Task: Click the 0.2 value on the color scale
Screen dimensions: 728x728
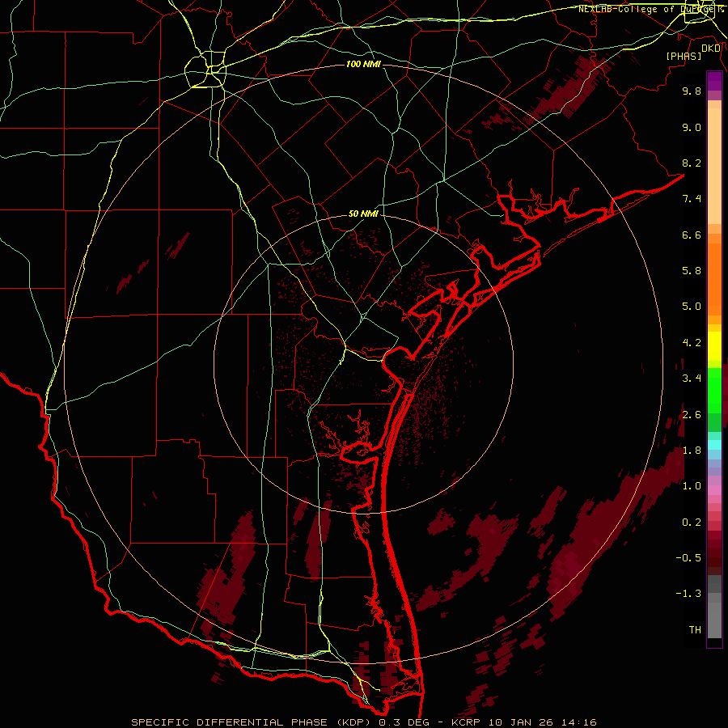Action: (692, 523)
